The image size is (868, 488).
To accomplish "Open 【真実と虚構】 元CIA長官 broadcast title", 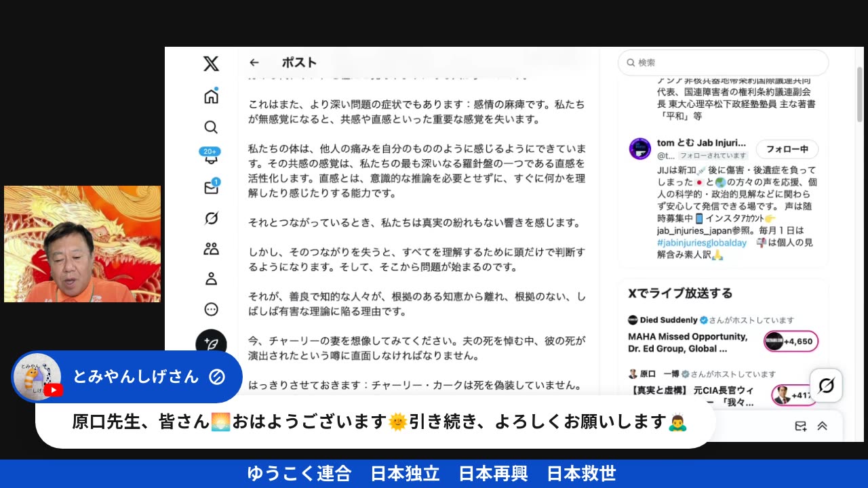I will 691,396.
